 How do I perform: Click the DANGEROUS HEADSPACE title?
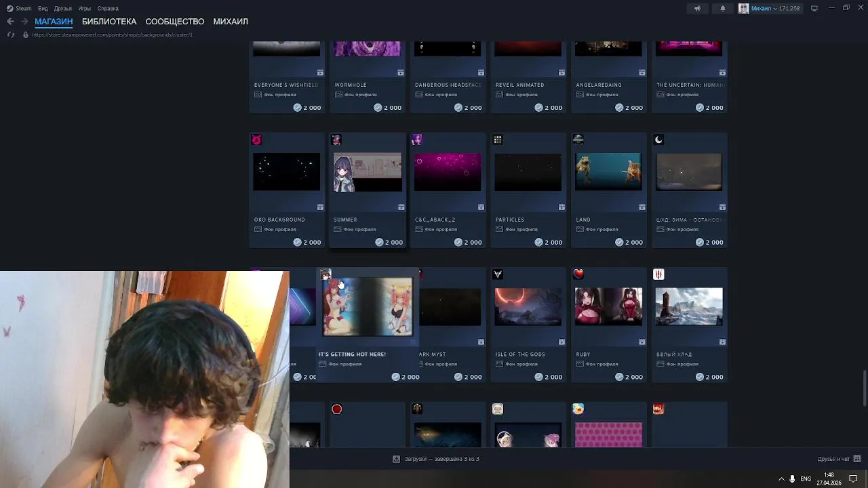click(x=448, y=85)
